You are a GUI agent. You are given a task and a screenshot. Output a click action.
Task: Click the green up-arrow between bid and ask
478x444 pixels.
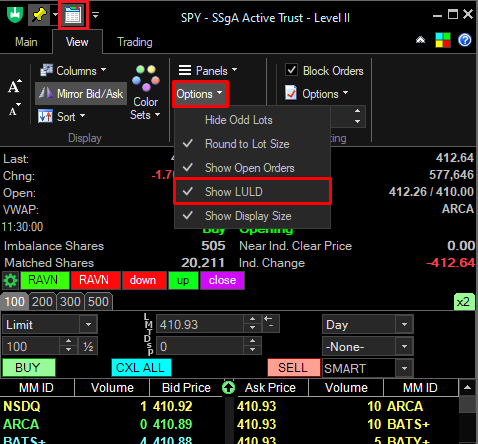pos(229,387)
